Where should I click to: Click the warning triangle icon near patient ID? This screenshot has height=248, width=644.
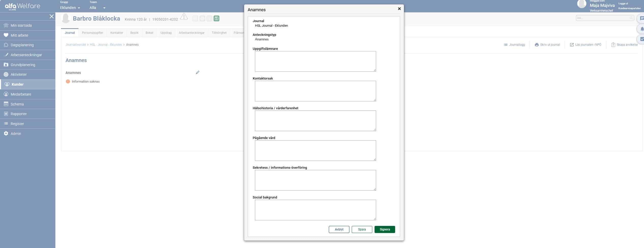click(x=184, y=17)
